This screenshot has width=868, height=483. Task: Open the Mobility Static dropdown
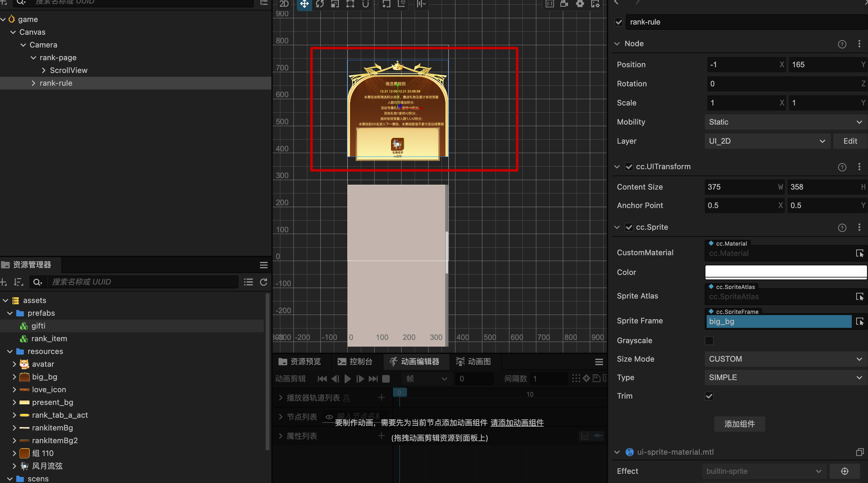pos(785,122)
